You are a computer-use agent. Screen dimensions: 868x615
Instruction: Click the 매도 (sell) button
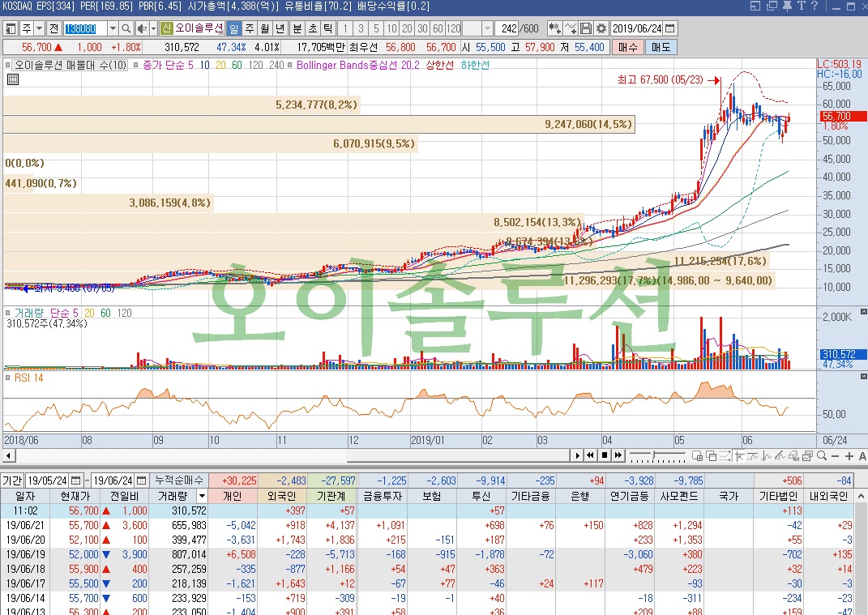point(661,47)
